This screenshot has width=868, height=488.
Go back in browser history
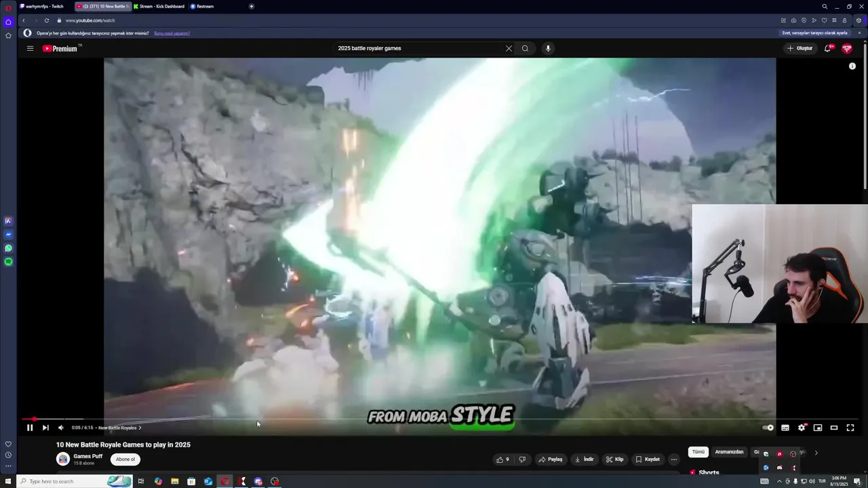pos(24,20)
